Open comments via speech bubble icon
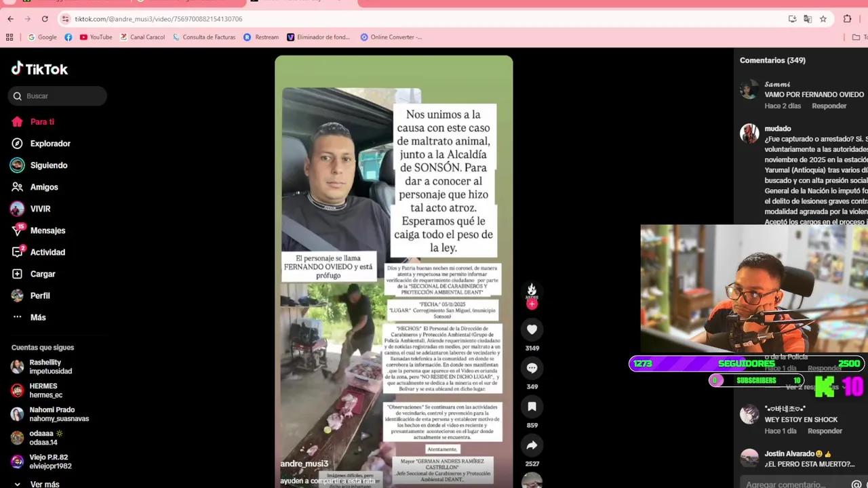The image size is (868, 488). pyautogui.click(x=532, y=368)
